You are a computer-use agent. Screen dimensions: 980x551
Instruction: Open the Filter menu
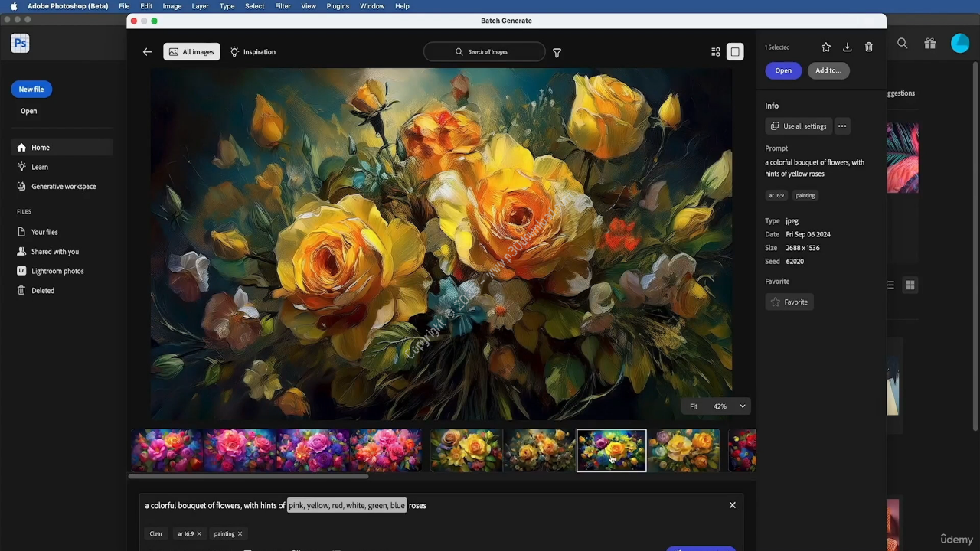[x=283, y=6]
